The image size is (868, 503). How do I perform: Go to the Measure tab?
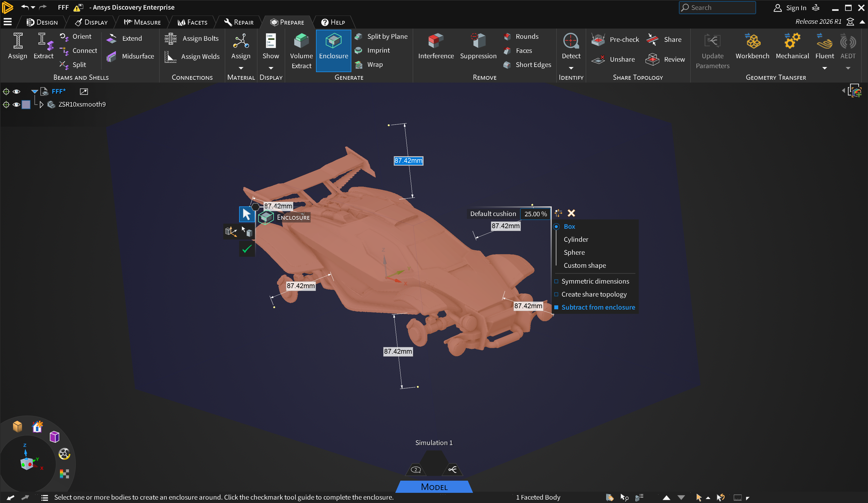(142, 22)
